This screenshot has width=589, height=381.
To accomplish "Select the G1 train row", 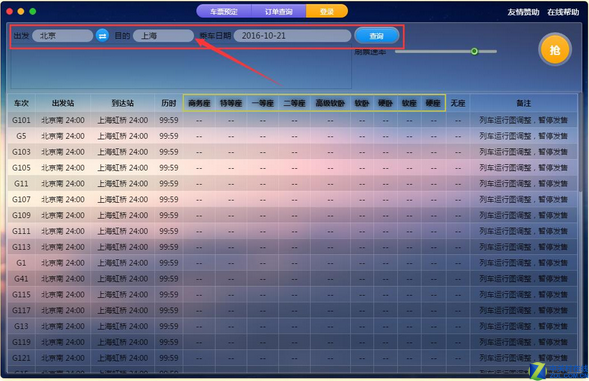I will pyautogui.click(x=292, y=263).
